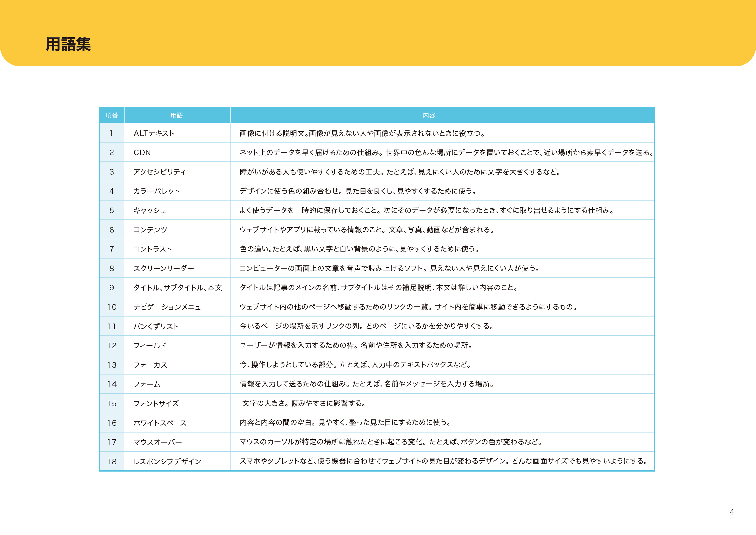Click the description starting 情報を入力して送るための仕組み
756x535 pixels.
click(x=367, y=384)
